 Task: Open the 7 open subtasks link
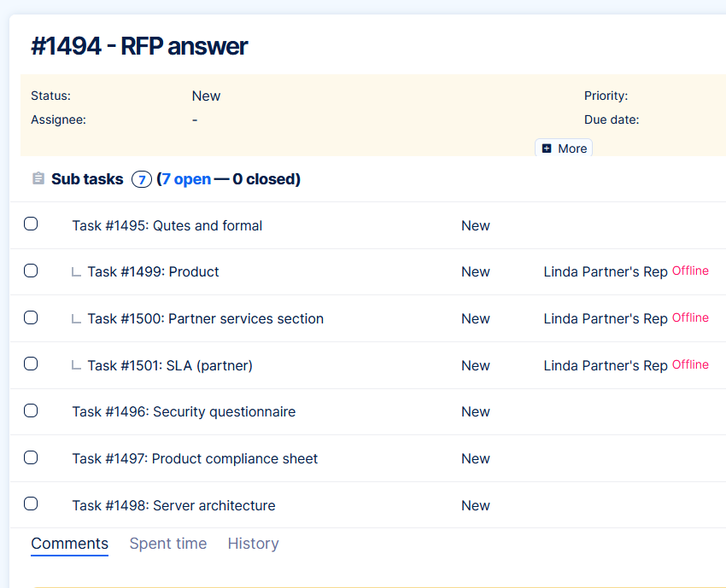click(x=186, y=179)
